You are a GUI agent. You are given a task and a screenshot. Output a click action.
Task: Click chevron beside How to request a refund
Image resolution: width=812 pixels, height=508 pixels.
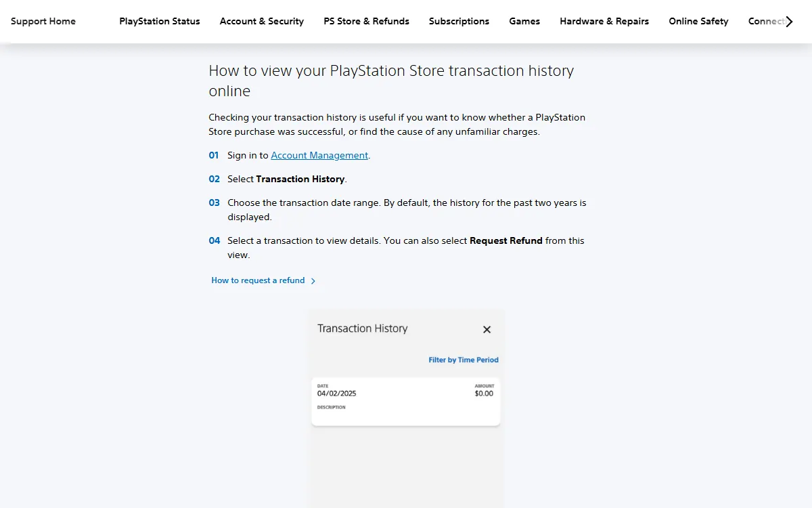[313, 281]
